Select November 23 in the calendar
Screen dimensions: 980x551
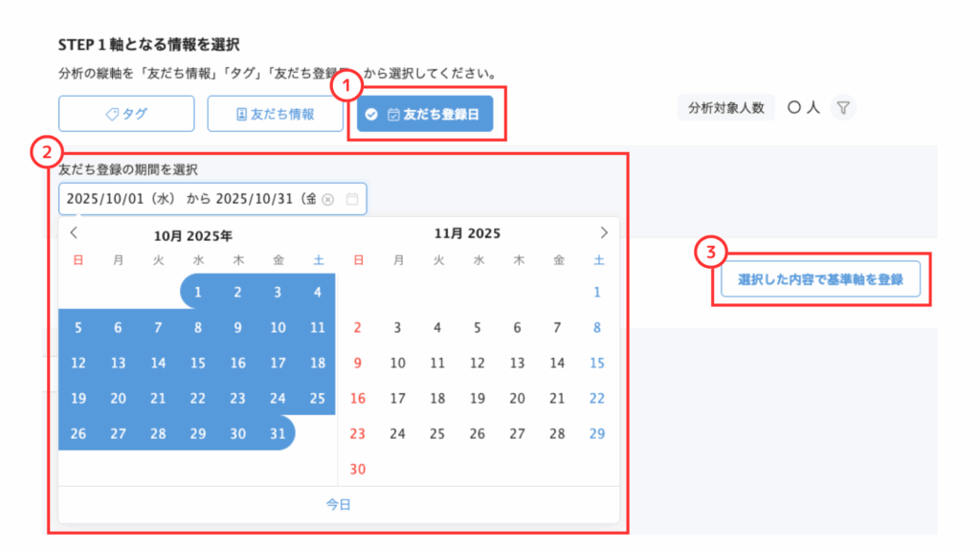click(x=358, y=433)
